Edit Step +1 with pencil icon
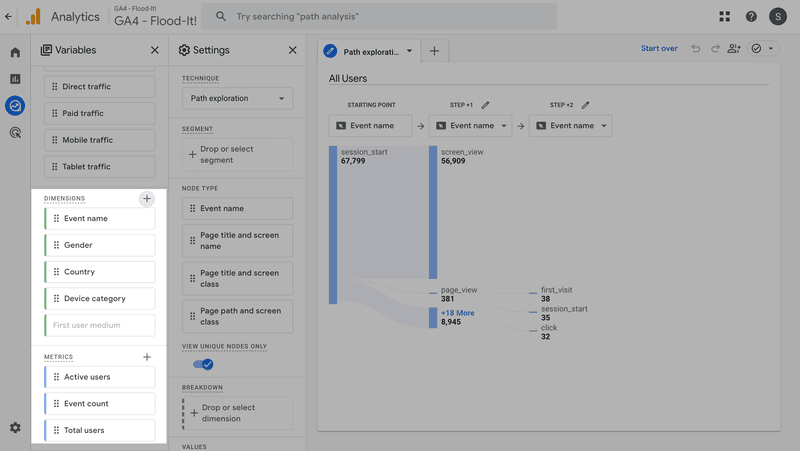Viewport: 800px width, 451px height. point(486,105)
